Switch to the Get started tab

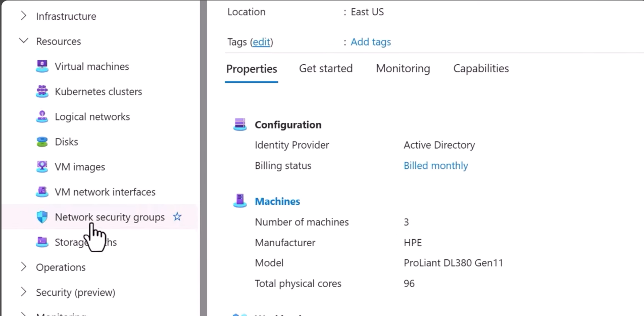pyautogui.click(x=326, y=69)
